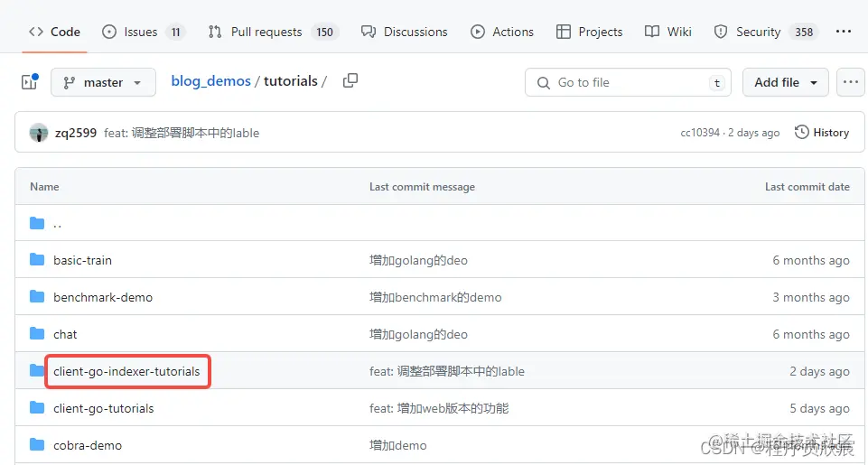Image resolution: width=868 pixels, height=465 pixels.
Task: Copy the tutorials path icon
Action: click(x=350, y=81)
